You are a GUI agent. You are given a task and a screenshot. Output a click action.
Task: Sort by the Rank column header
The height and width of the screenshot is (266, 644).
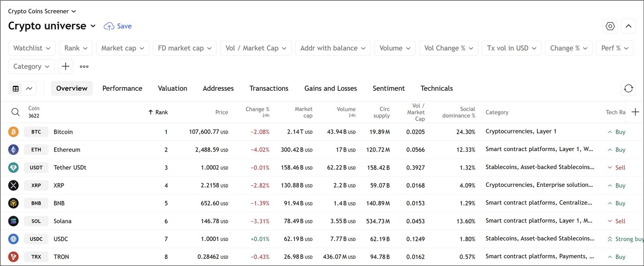(158, 112)
